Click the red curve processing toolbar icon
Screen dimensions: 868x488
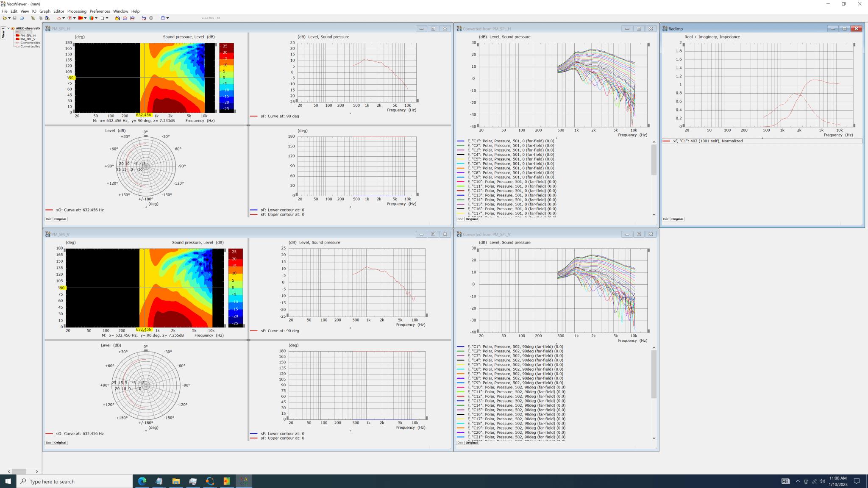125,18
